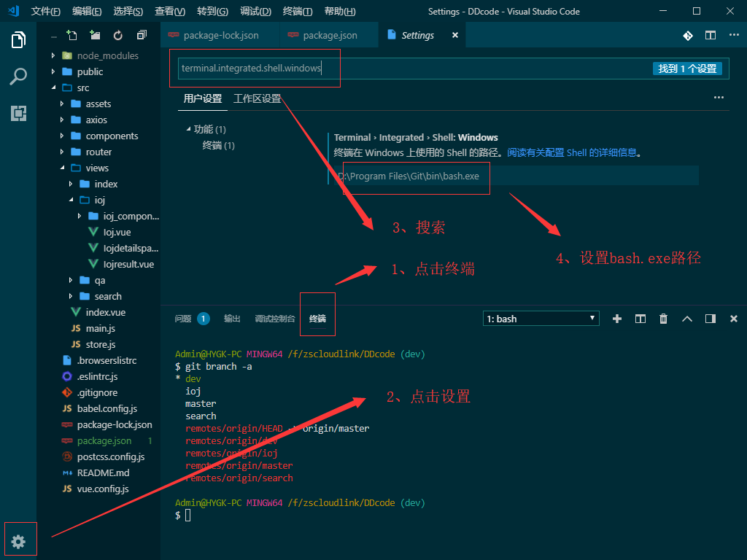Open the 帮助(H) menu
The width and height of the screenshot is (747, 560).
(340, 12)
